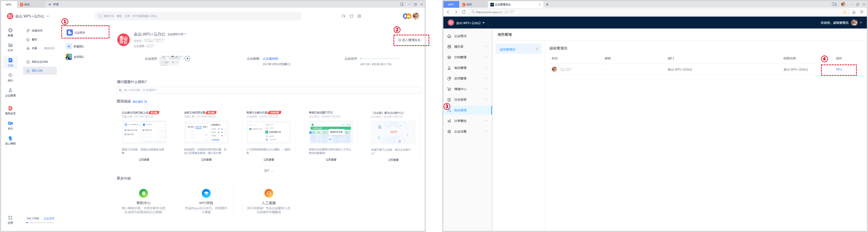The height and width of the screenshot is (232, 868).
Task: Expand 文档管理 in admin sidebar
Action: tap(468, 57)
